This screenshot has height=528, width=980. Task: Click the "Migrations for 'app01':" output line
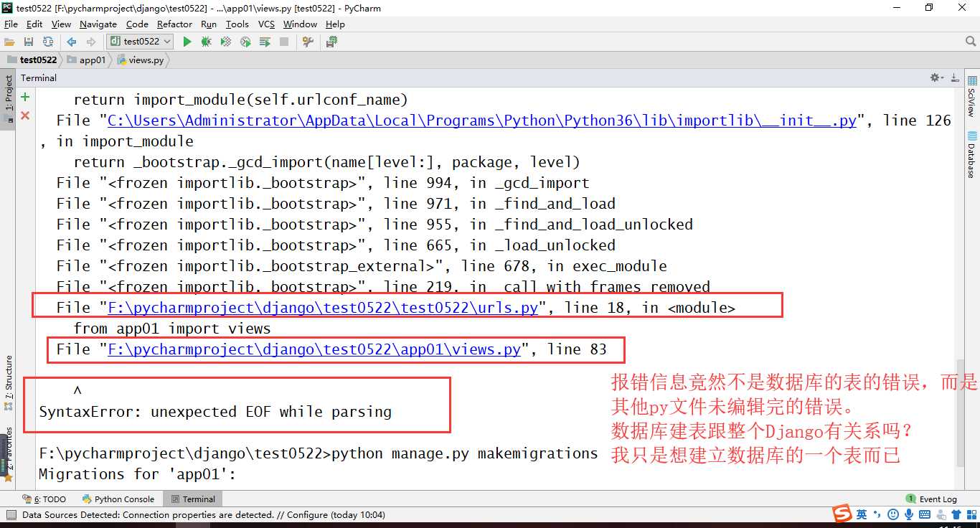point(137,474)
